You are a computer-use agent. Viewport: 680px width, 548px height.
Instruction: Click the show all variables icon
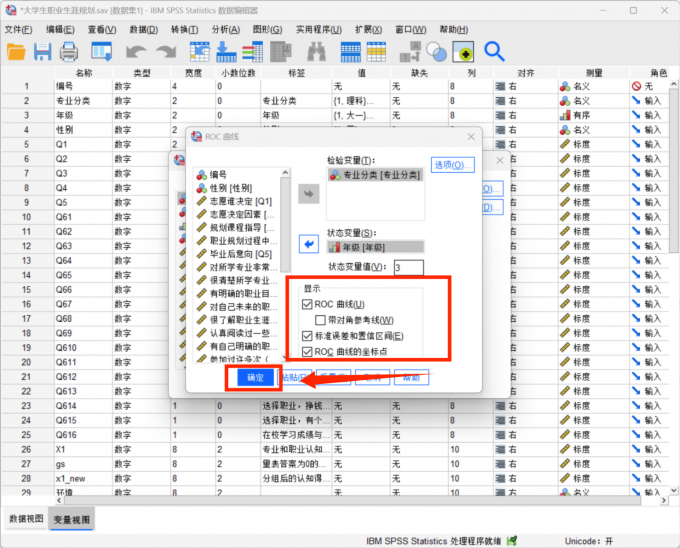click(463, 52)
